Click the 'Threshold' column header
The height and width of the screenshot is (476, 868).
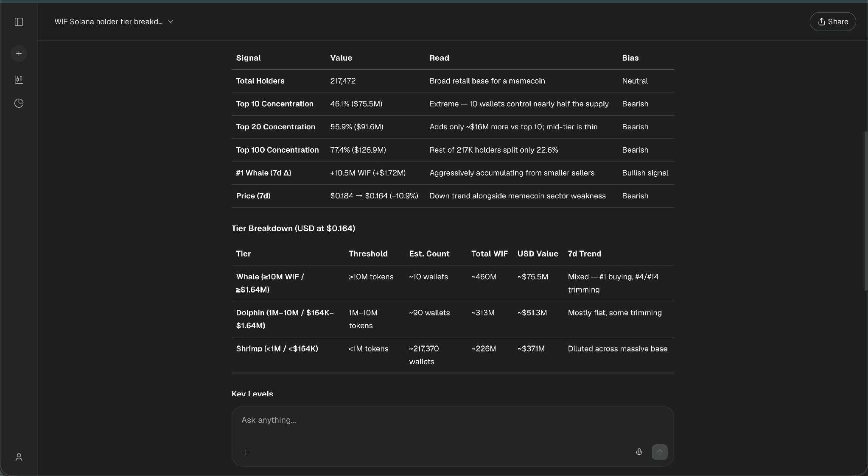(368, 254)
